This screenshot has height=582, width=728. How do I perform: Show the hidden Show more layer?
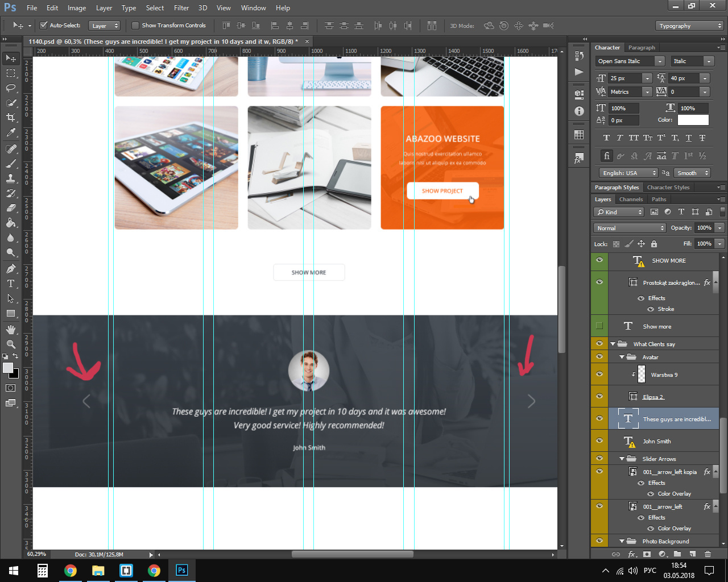tap(599, 326)
